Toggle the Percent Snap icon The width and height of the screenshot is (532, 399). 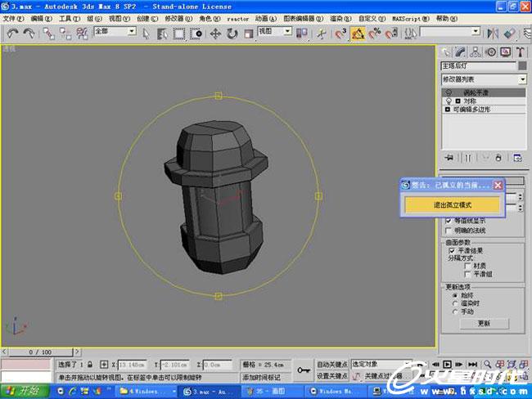375,34
